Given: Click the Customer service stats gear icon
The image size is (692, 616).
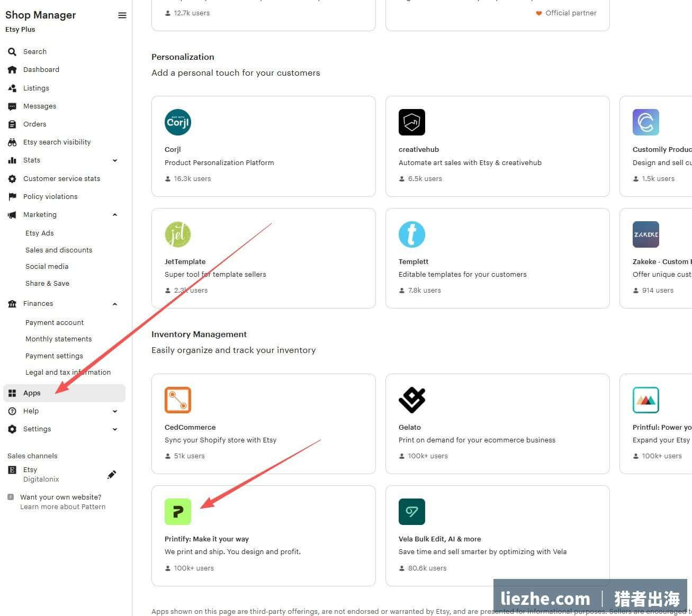Looking at the screenshot, I should coord(12,179).
